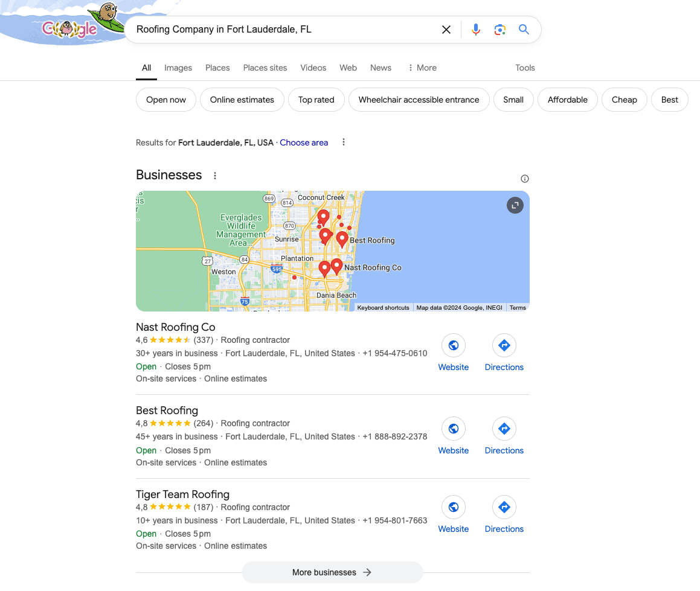The width and height of the screenshot is (700, 591).
Task: Click the Choose area link
Action: pos(304,142)
